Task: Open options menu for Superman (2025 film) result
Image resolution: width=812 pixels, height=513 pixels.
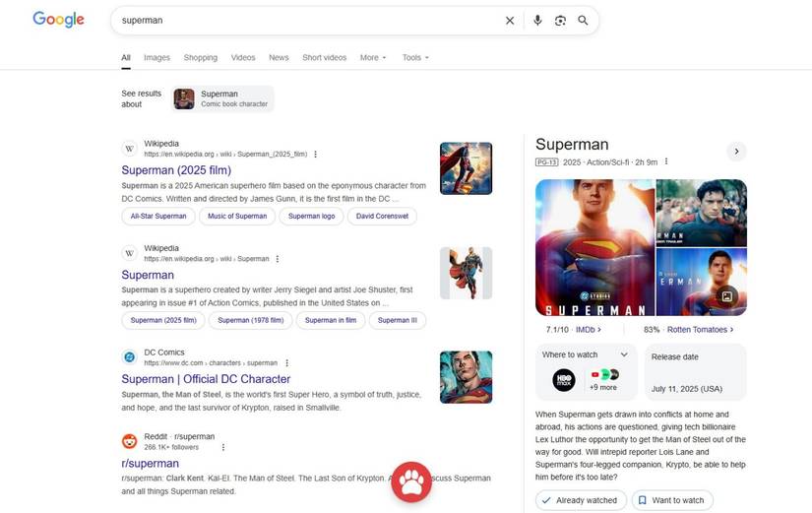Action: coord(315,154)
